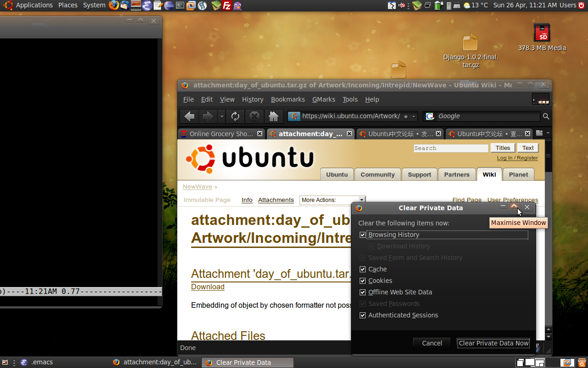
Task: Click the Titles search button
Action: 503,148
